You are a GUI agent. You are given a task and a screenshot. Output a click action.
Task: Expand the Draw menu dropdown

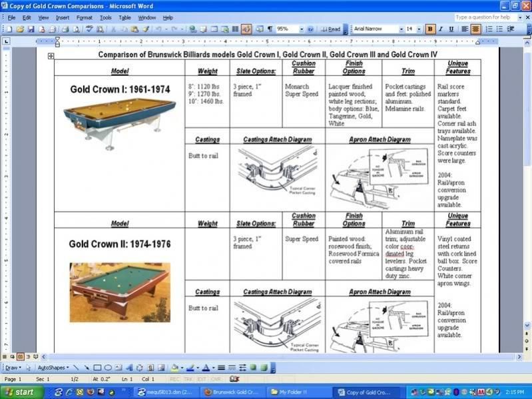(x=13, y=368)
